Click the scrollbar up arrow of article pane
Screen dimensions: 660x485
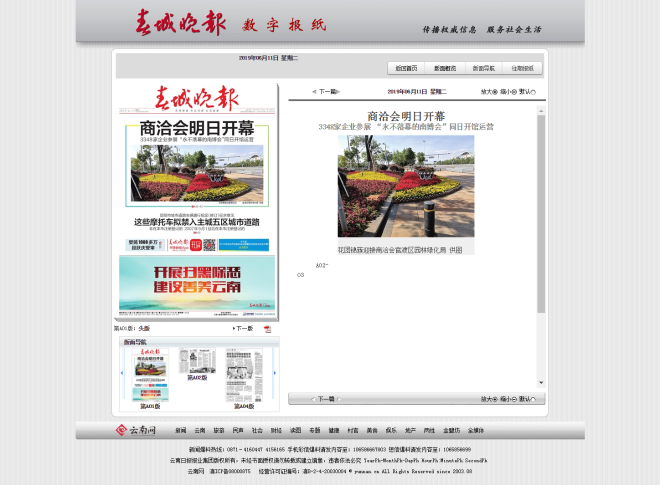pos(541,111)
